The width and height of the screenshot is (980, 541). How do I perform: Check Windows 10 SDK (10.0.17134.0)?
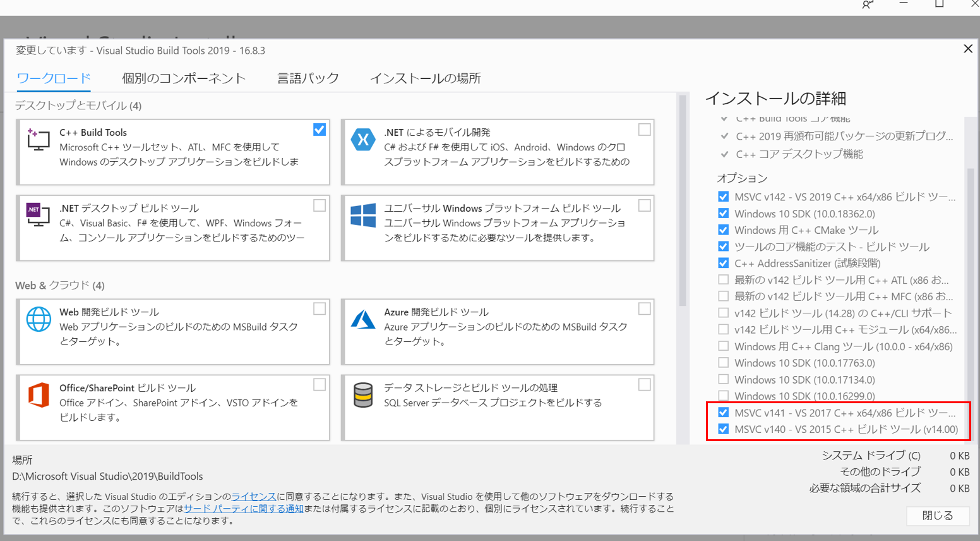[x=724, y=379]
